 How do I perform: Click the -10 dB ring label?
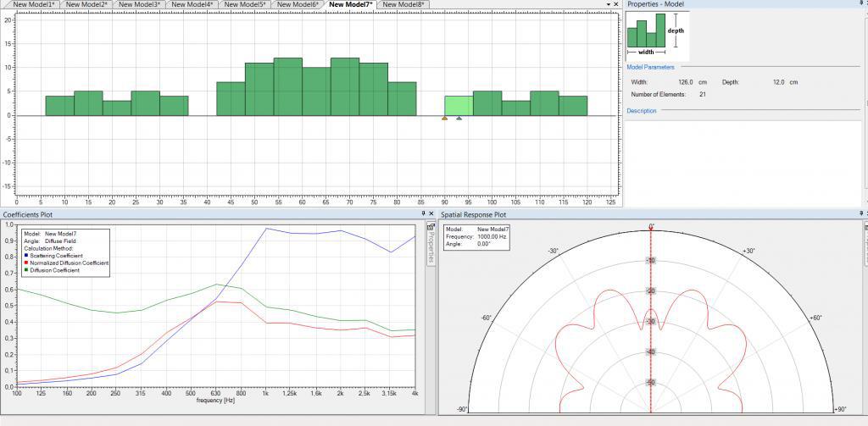pyautogui.click(x=651, y=261)
